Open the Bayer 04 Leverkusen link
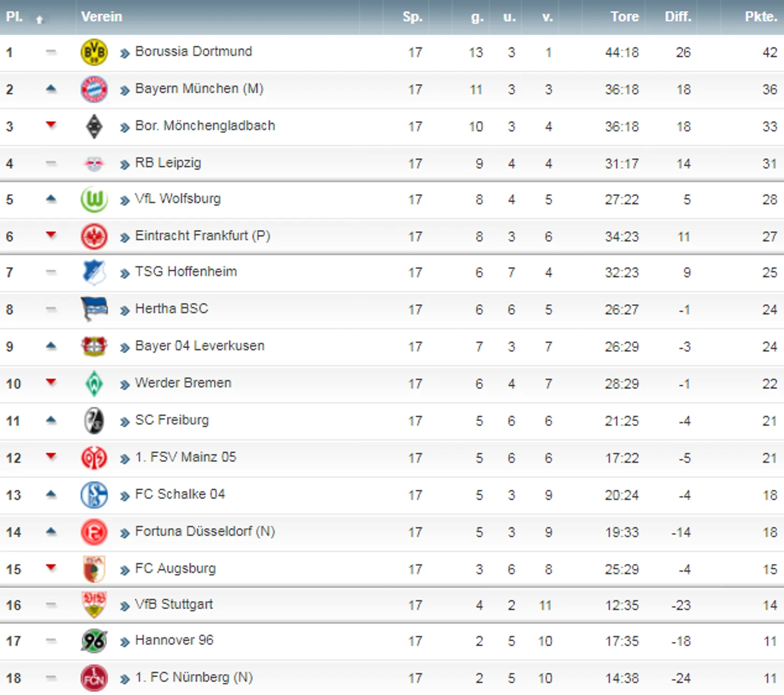Image resolution: width=784 pixels, height=695 pixels. 200,346
